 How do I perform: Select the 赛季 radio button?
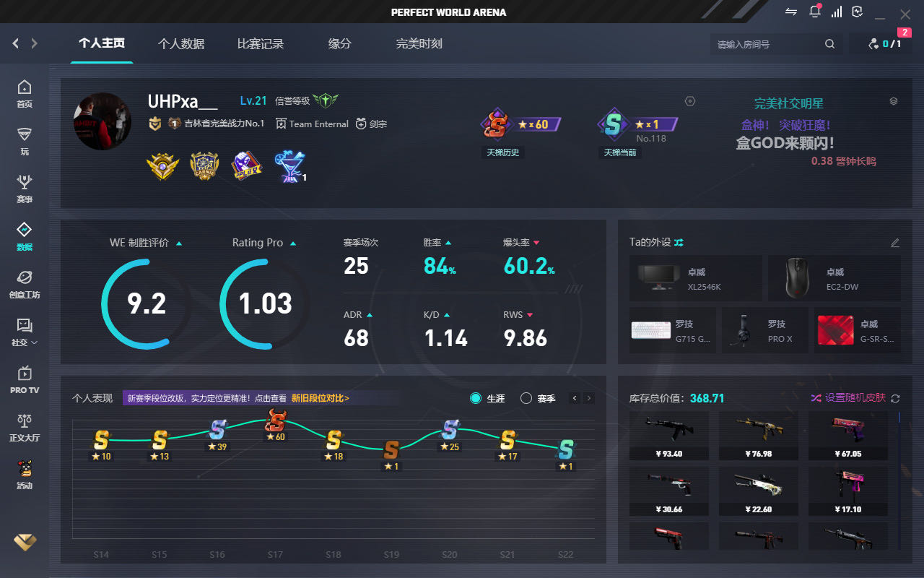526,398
